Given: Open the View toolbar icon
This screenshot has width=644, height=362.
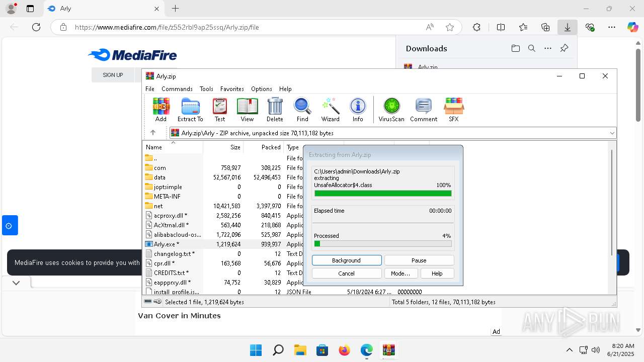Looking at the screenshot, I should pyautogui.click(x=247, y=110).
